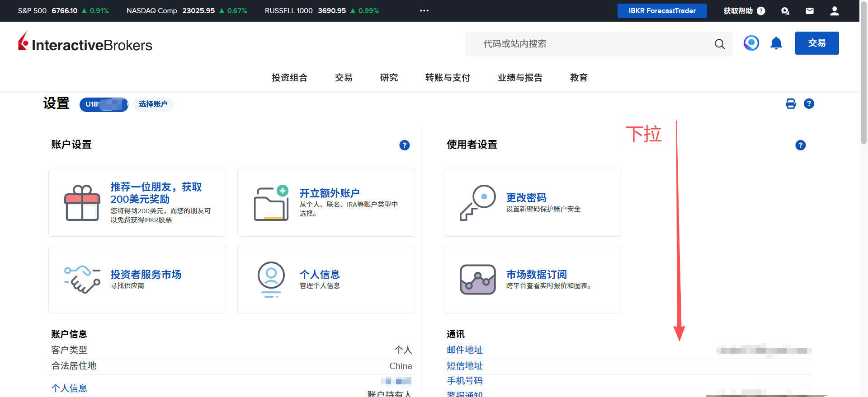The width and height of the screenshot is (868, 397).
Task: Open the 选择账户 account selector
Action: tap(153, 104)
